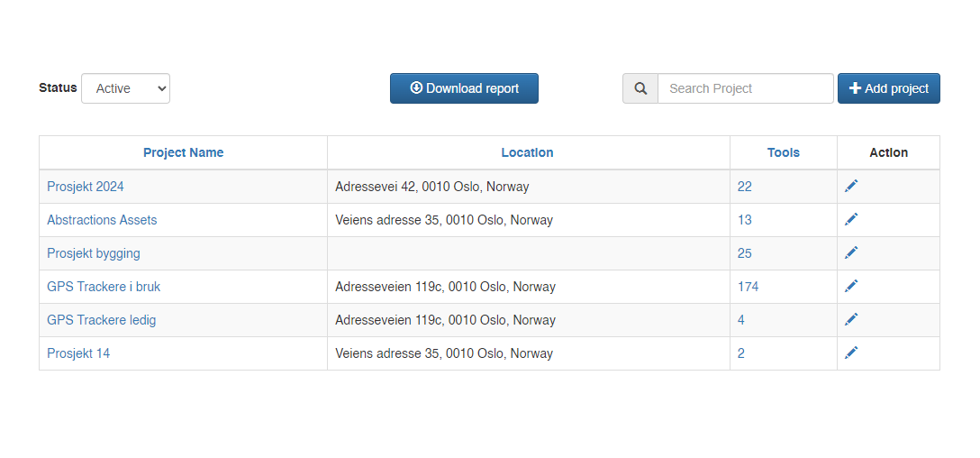
Task: Edit the Abstractions Assets project row
Action: tap(851, 219)
